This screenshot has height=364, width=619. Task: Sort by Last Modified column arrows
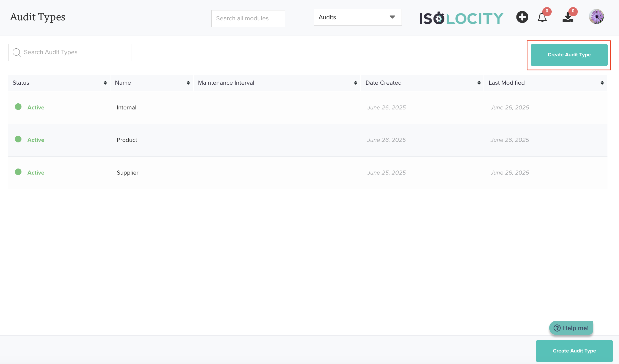pos(602,83)
